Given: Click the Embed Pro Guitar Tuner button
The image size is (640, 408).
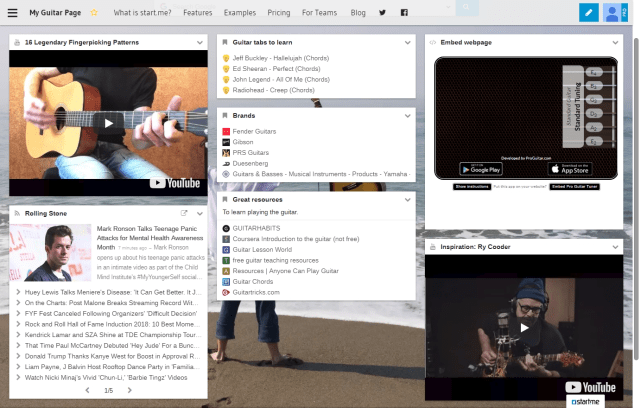Looking at the screenshot, I should coord(575,186).
